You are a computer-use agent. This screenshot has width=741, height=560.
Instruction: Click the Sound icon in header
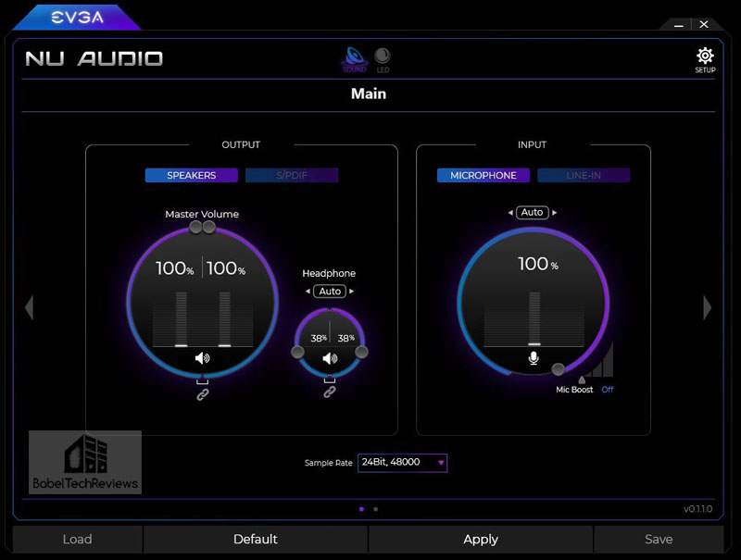pyautogui.click(x=355, y=57)
